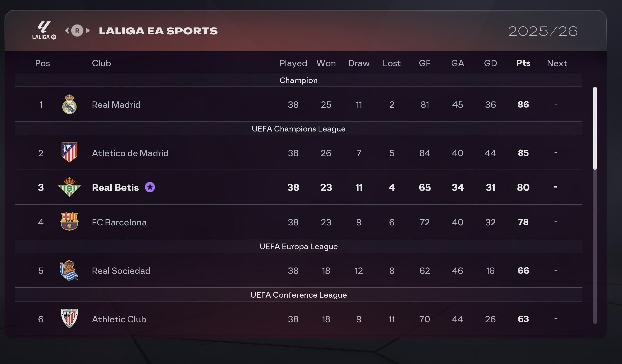The width and height of the screenshot is (622, 364).
Task: Click the purple star badge beside Real Betis
Action: [x=150, y=187]
